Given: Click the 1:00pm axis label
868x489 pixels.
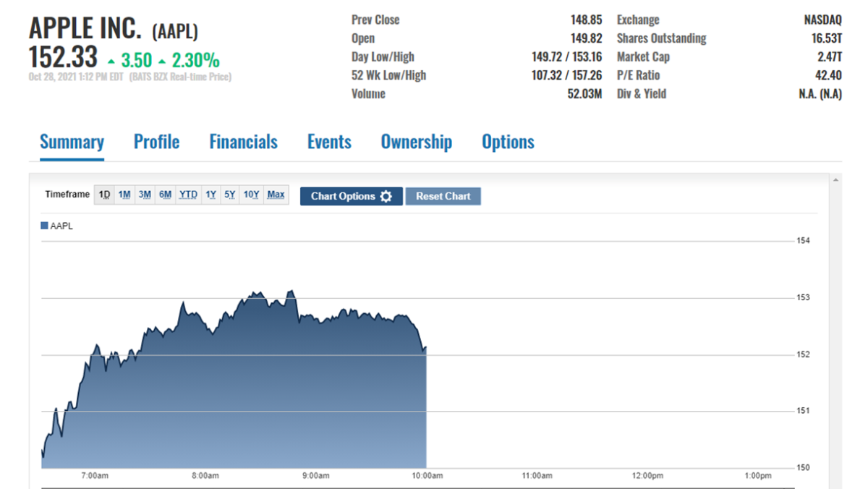Looking at the screenshot, I should [x=758, y=476].
